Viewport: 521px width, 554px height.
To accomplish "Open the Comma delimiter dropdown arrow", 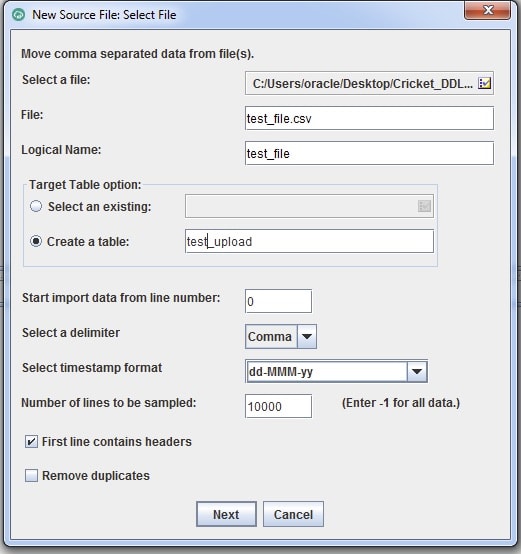I will (x=307, y=336).
